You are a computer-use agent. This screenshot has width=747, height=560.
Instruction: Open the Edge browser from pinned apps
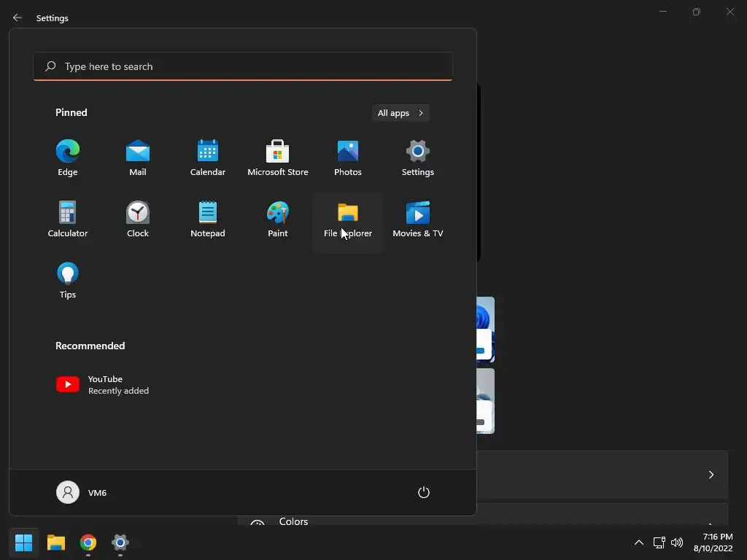[68, 158]
